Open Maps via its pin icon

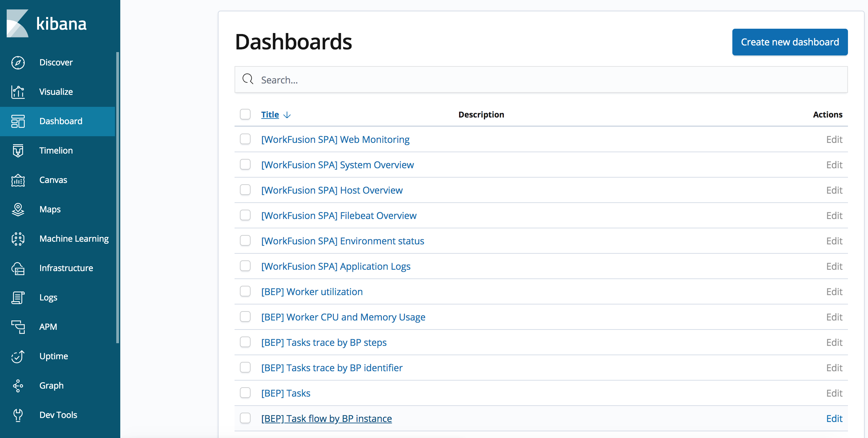point(18,209)
